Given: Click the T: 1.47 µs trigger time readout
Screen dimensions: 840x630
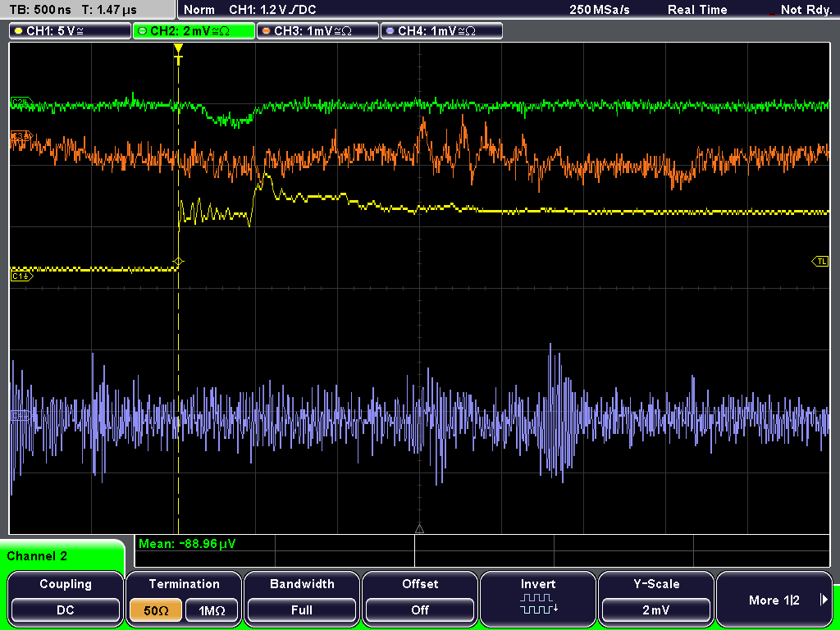Looking at the screenshot, I should click(109, 10).
